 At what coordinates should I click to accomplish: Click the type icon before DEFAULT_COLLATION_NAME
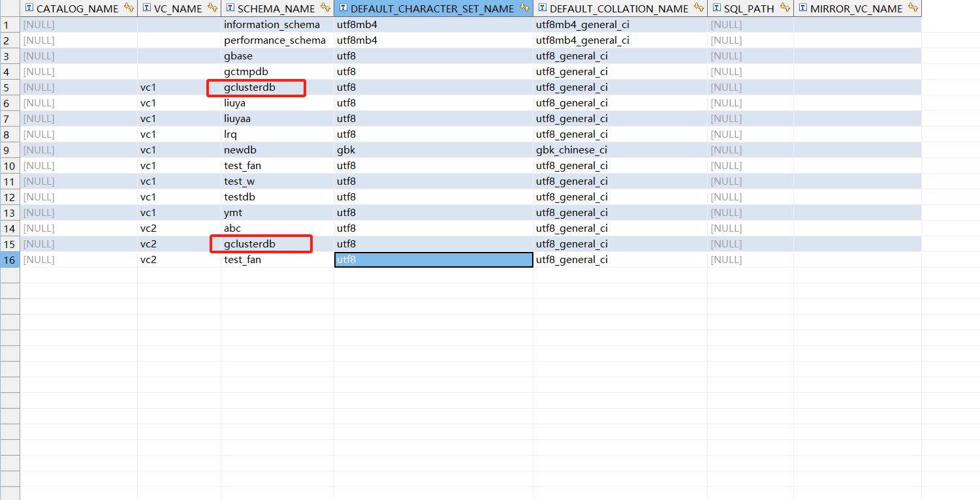coord(542,8)
